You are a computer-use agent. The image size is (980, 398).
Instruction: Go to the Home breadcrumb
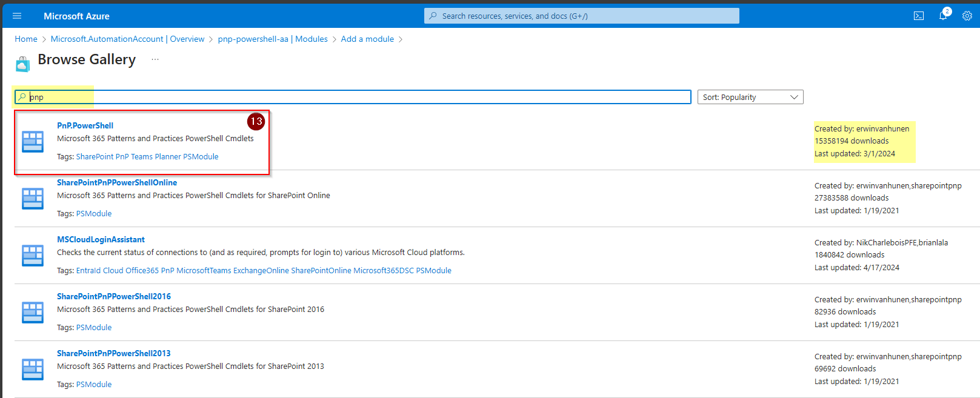click(x=26, y=39)
